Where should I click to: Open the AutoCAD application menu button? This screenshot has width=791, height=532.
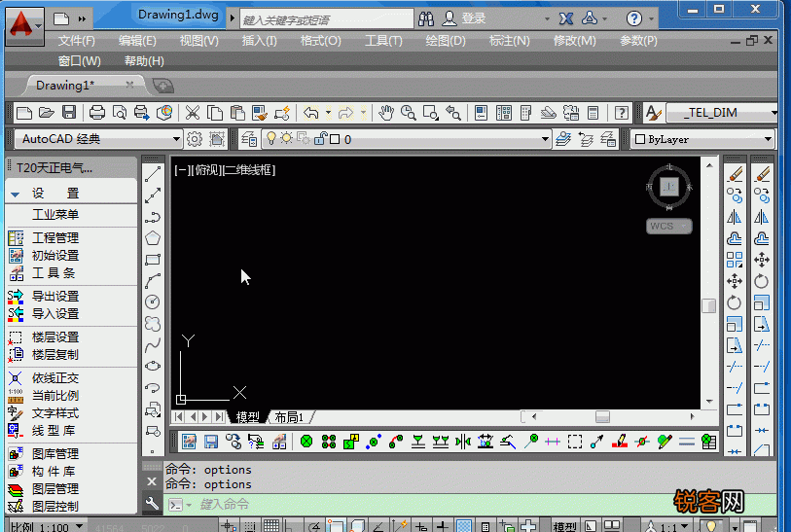(x=24, y=25)
